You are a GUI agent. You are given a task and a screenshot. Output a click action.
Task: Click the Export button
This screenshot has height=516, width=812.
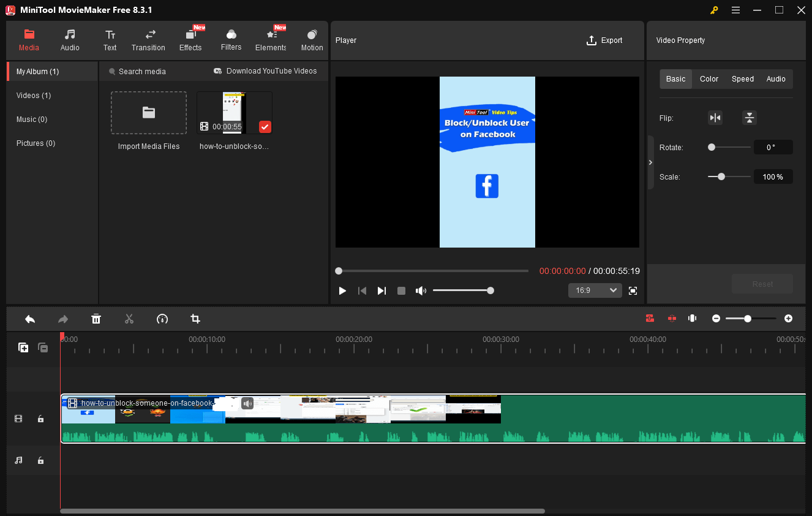click(604, 40)
